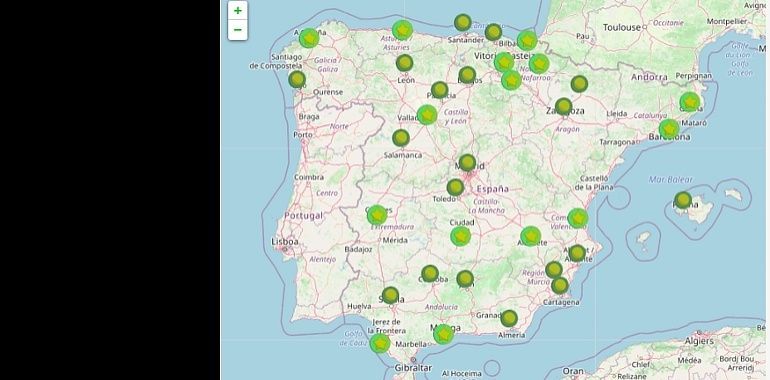Select the star marker at Barcelona
Screen dimensions: 770x380
click(669, 129)
